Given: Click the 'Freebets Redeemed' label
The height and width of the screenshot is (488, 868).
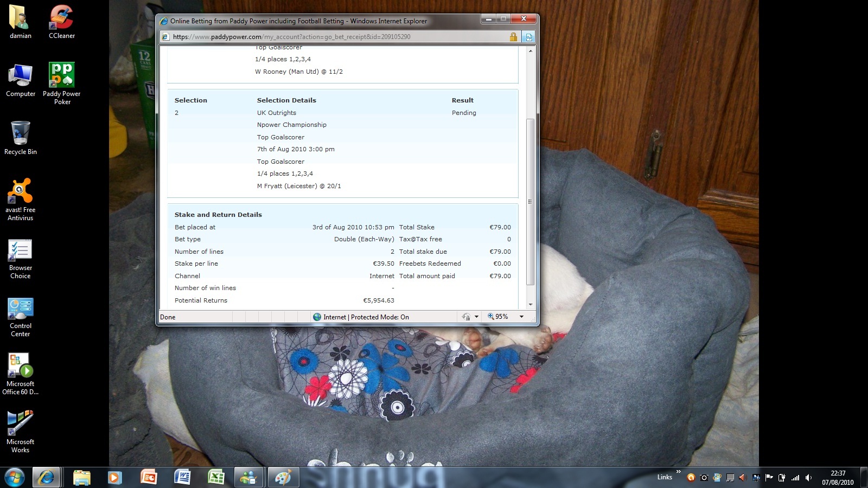Looking at the screenshot, I should pyautogui.click(x=430, y=264).
